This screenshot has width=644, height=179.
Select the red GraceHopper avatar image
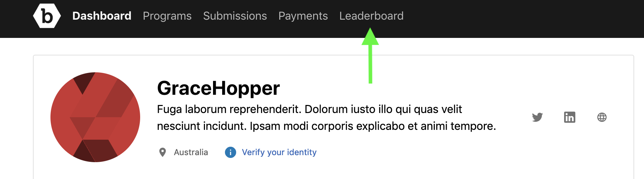(95, 117)
